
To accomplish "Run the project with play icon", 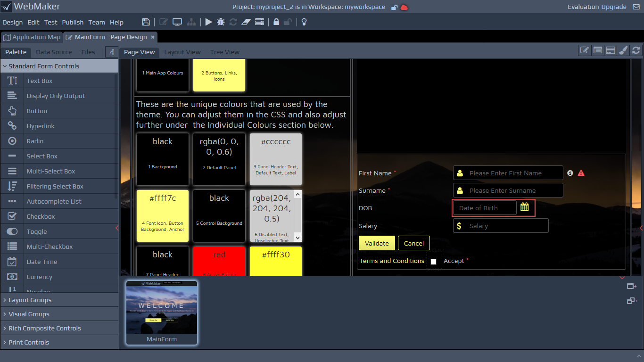I will (208, 22).
